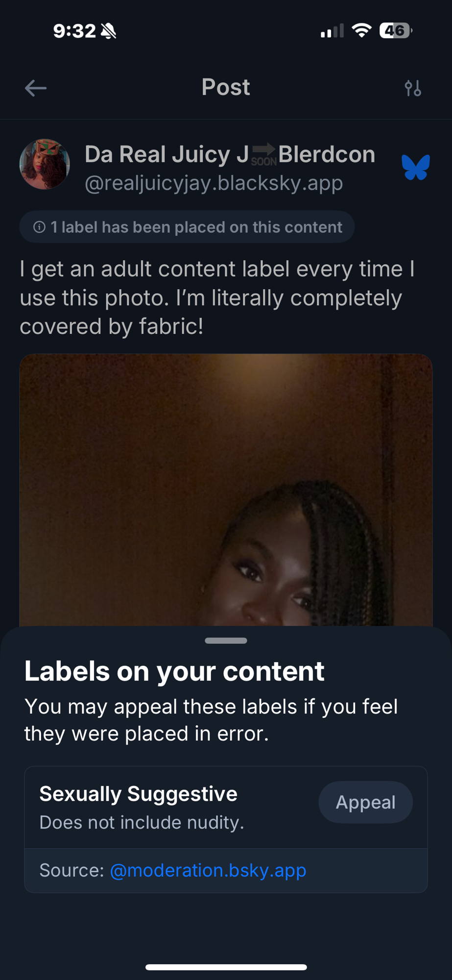The height and width of the screenshot is (980, 452).
Task: Tap the blue butterfly icon
Action: [416, 167]
